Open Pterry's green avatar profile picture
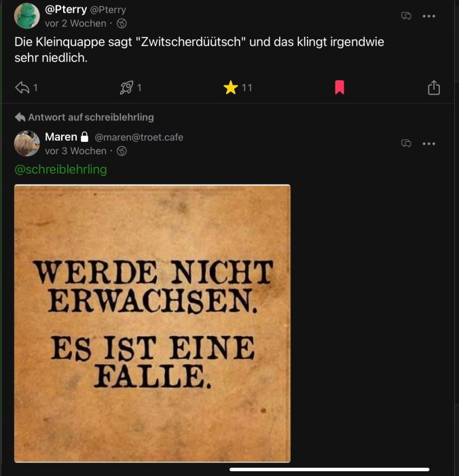 (x=27, y=16)
